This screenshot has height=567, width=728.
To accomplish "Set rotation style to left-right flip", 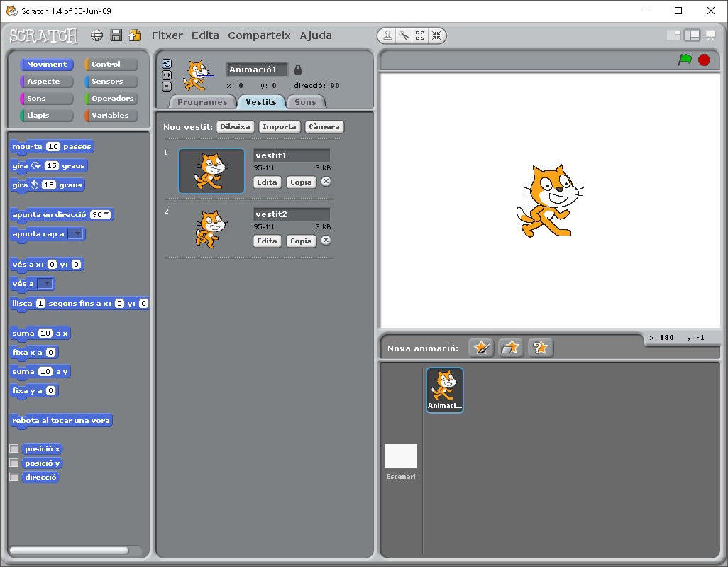I will [x=167, y=75].
